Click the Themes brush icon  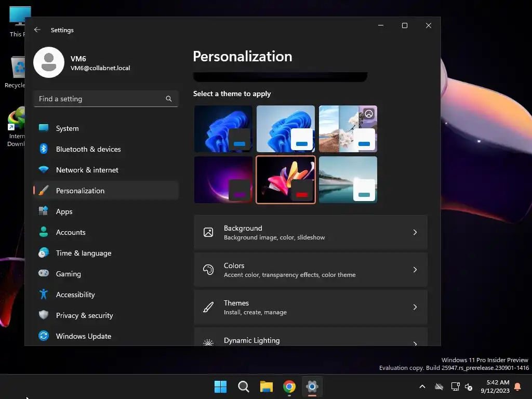tap(208, 307)
